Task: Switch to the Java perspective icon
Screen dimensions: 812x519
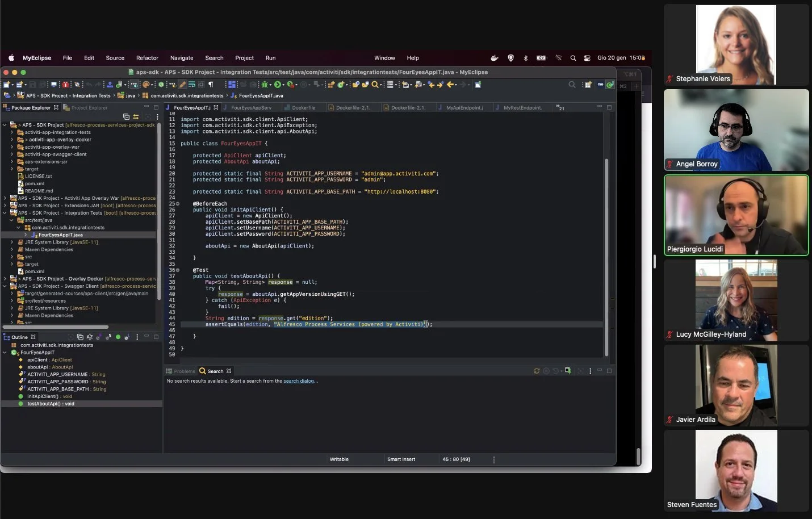Action: click(610, 85)
